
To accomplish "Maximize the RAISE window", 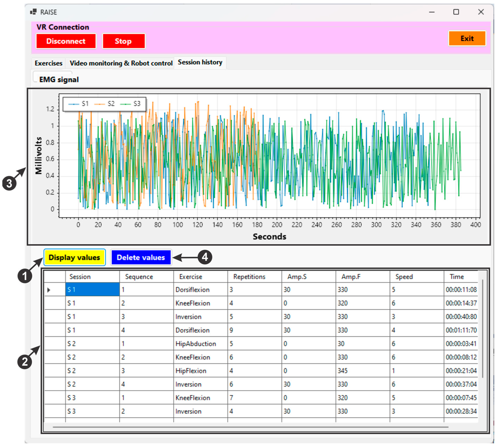I will 456,12.
